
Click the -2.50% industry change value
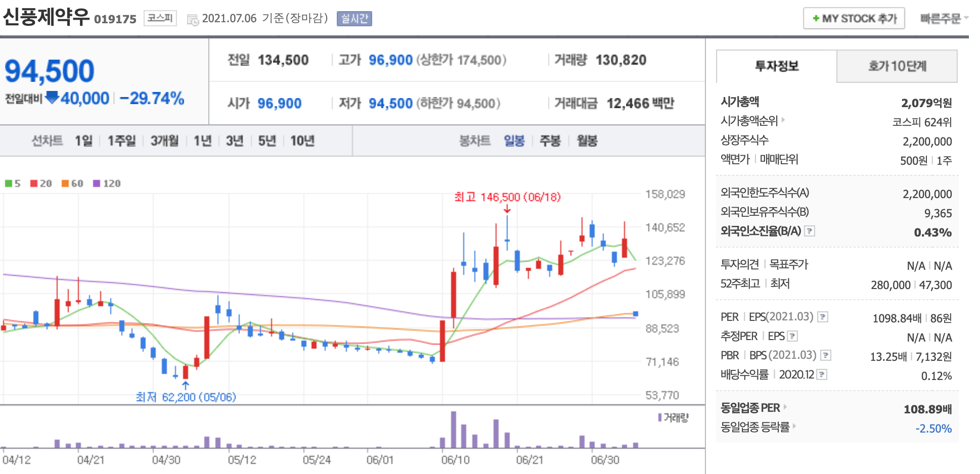933,429
